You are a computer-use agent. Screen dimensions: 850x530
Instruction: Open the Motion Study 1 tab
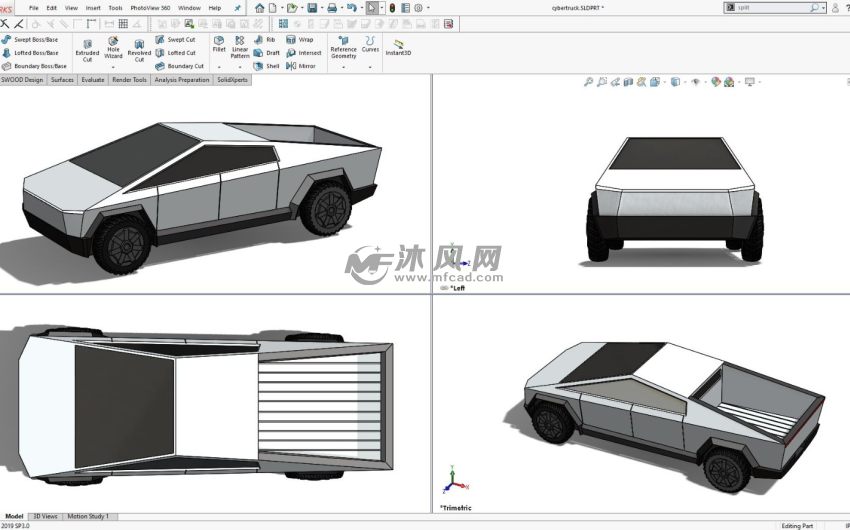click(88, 517)
